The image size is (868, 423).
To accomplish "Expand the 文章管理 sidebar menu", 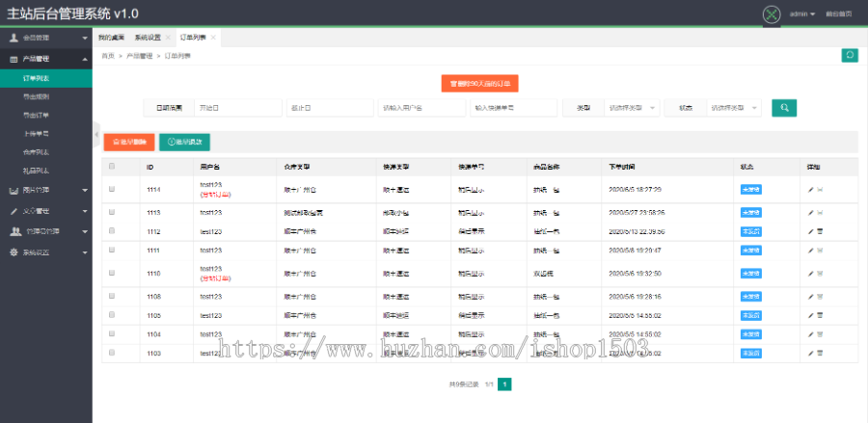I will (x=46, y=211).
